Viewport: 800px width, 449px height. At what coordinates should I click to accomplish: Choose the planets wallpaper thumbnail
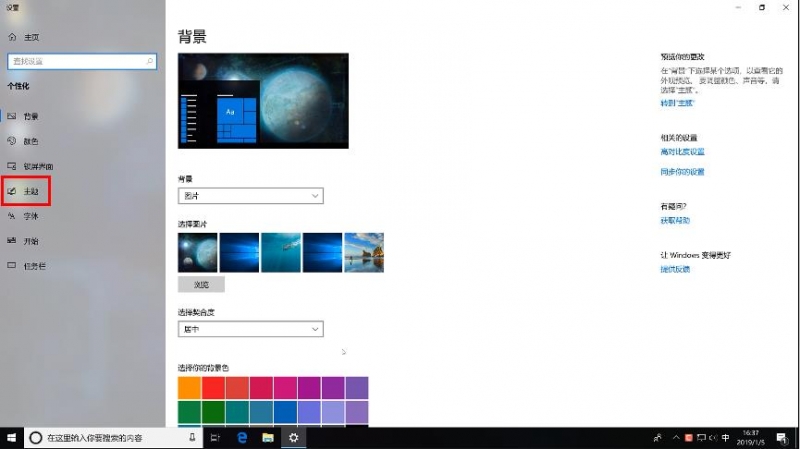click(197, 253)
